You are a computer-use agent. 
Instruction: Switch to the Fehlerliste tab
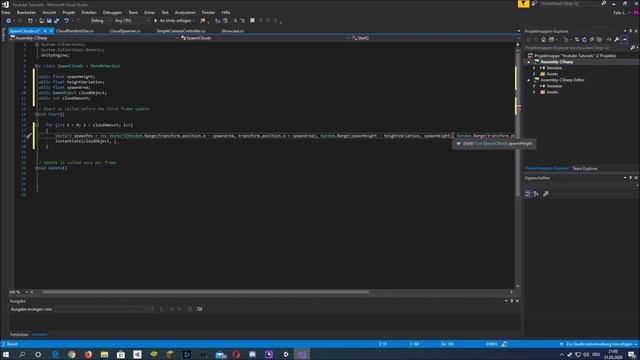tap(19, 335)
